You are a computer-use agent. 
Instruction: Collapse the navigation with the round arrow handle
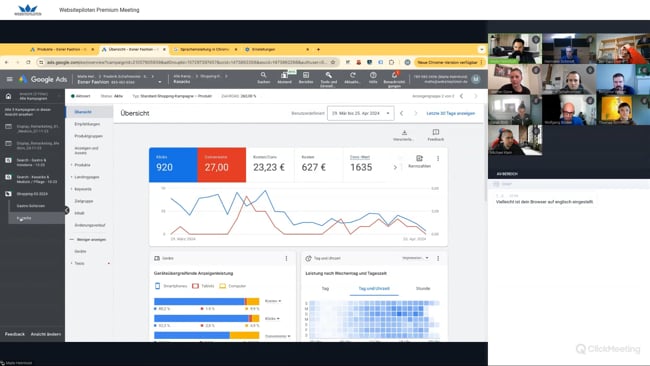tap(67, 211)
